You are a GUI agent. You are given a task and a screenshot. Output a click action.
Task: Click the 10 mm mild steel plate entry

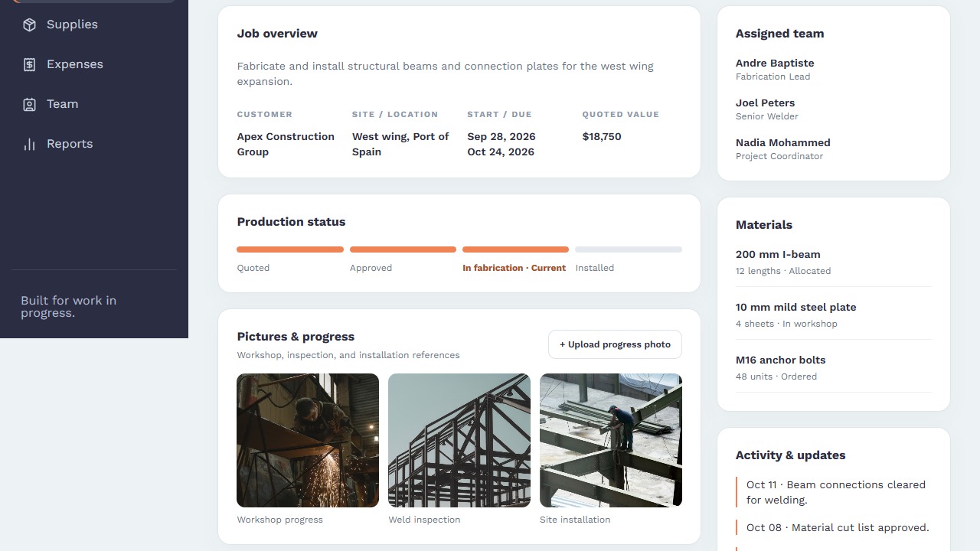pyautogui.click(x=834, y=315)
